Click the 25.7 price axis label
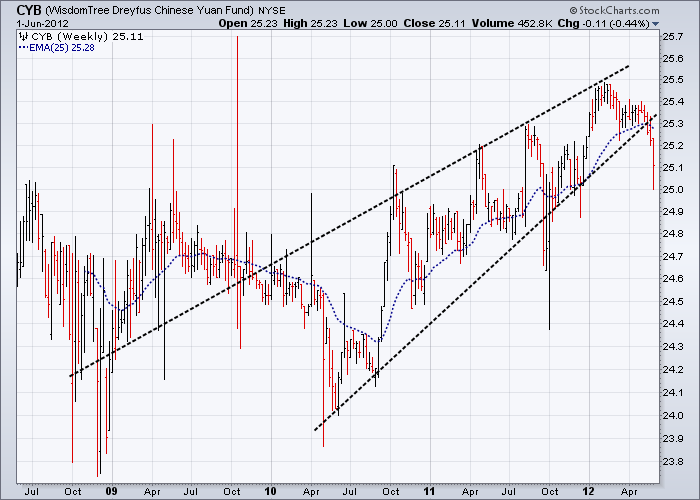 (673, 37)
